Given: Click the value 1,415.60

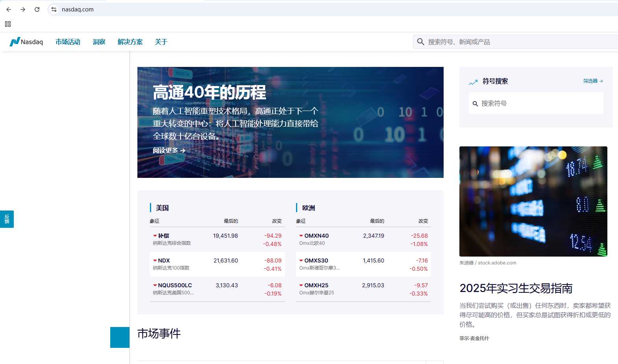Looking at the screenshot, I should (374, 261).
